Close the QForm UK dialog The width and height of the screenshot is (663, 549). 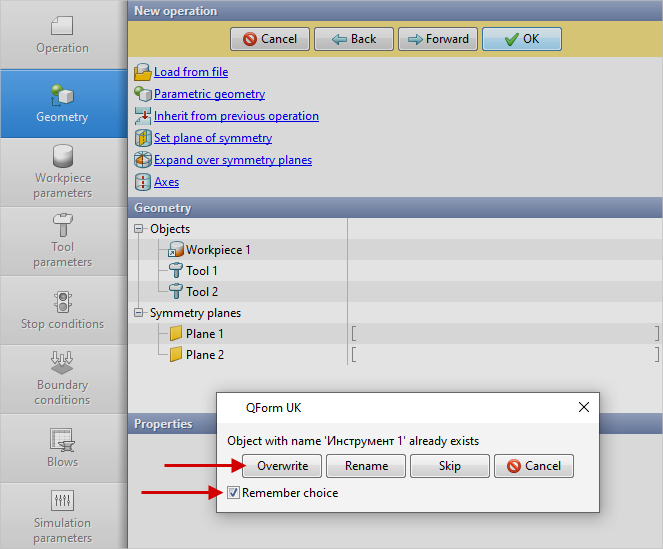pyautogui.click(x=583, y=408)
